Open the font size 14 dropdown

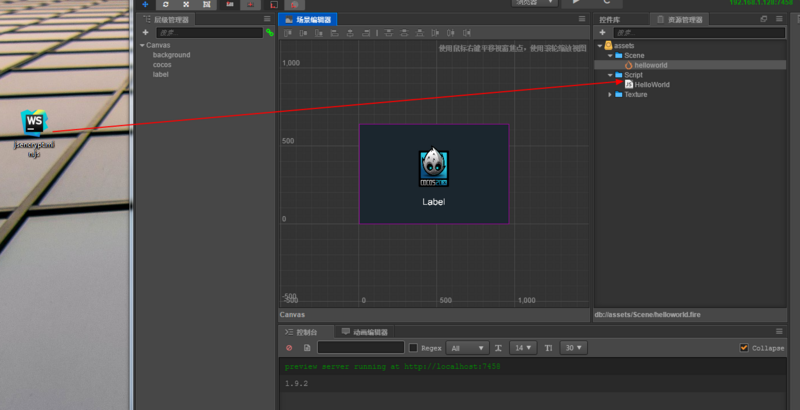coord(523,348)
